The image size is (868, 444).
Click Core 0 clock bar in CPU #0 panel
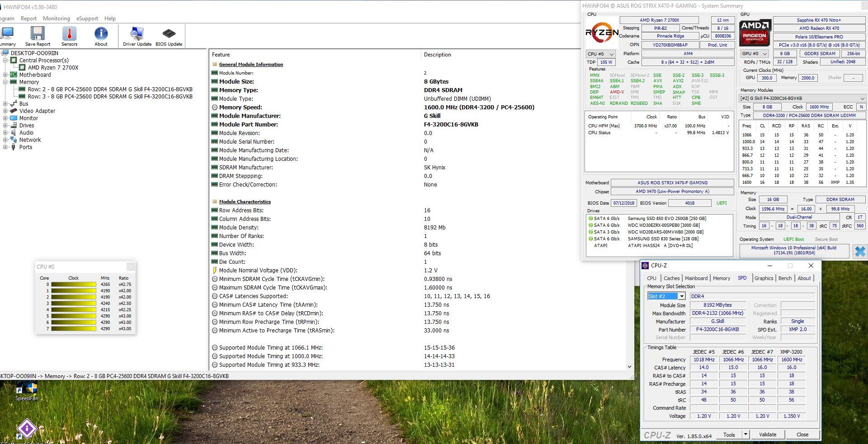[74, 285]
